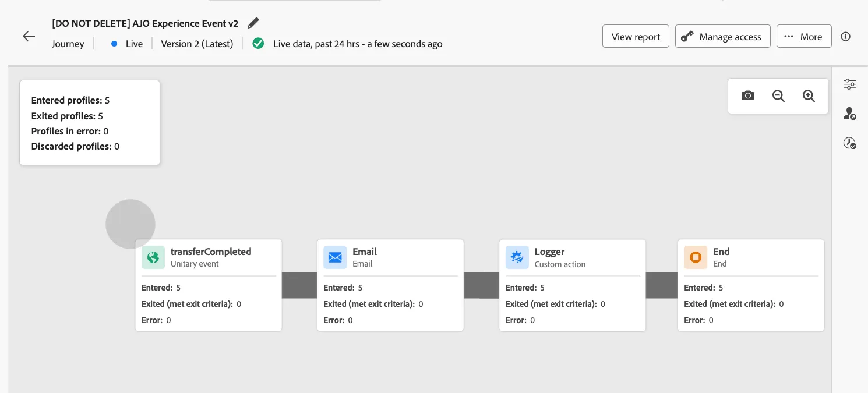The height and width of the screenshot is (393, 868).
Task: Click the green live data checkmark
Action: tap(258, 44)
